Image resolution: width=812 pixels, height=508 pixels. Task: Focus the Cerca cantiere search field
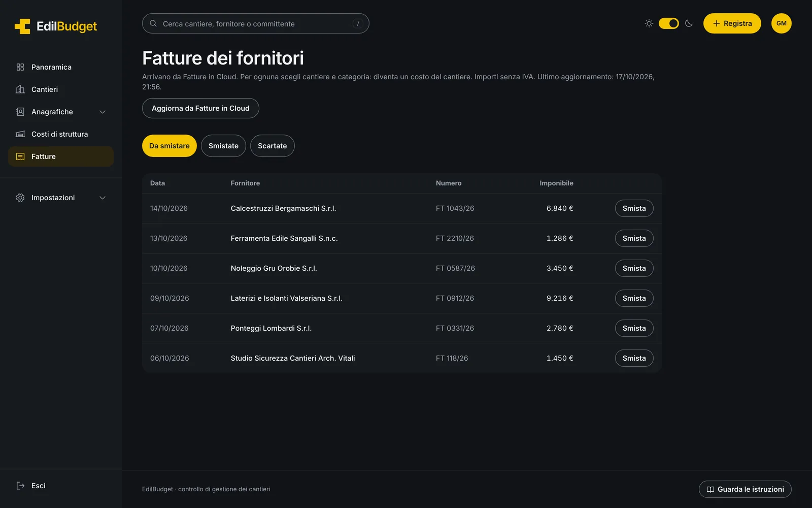(x=256, y=23)
